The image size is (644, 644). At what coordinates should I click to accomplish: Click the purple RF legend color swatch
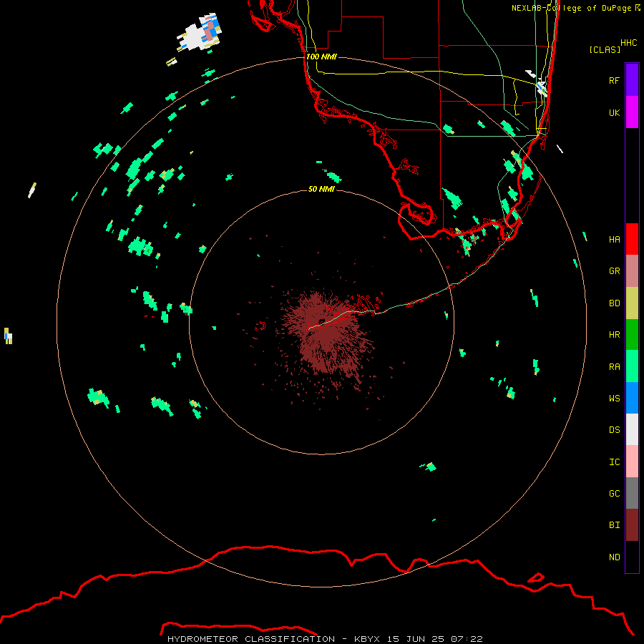click(x=632, y=80)
